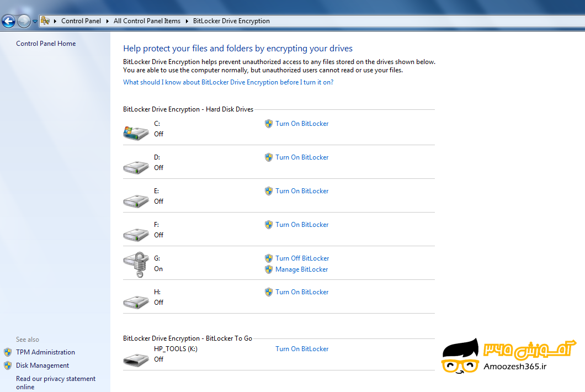This screenshot has width=585, height=392.
Task: Open the All Control Panel Items breadcrumb
Action: click(147, 21)
